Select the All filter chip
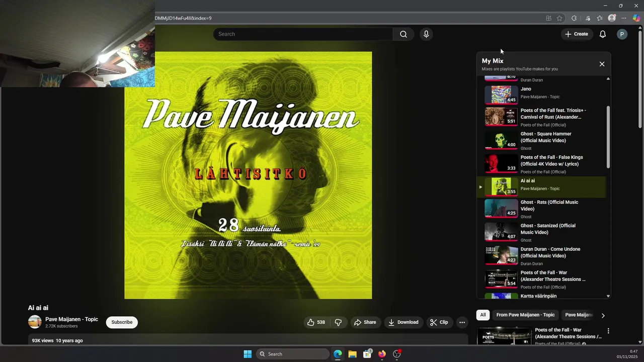644x362 pixels. [482, 315]
